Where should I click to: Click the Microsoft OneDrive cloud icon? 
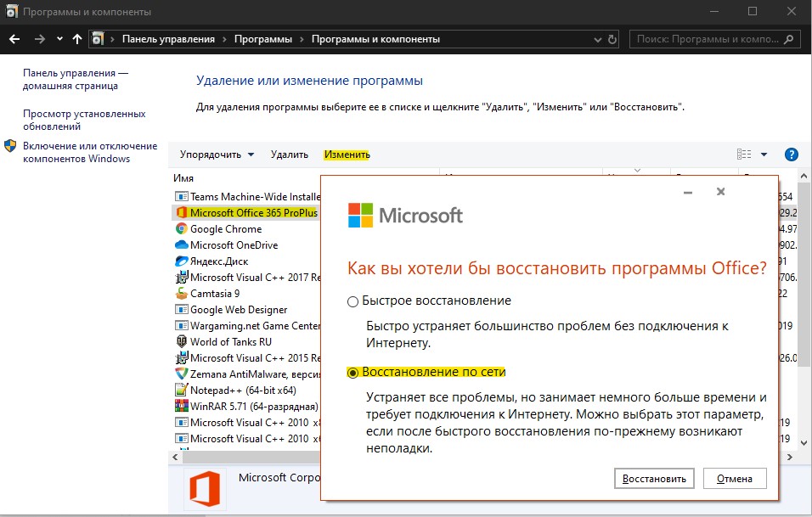click(x=181, y=244)
